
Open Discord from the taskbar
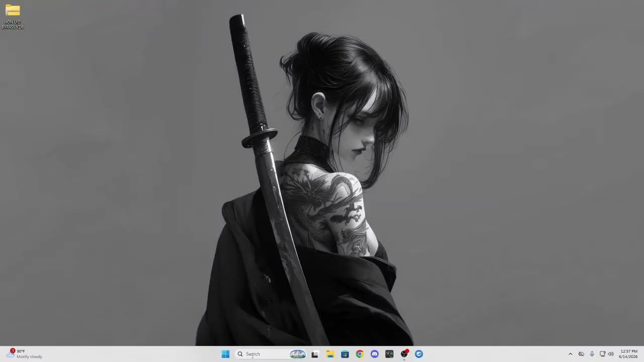[374, 354]
